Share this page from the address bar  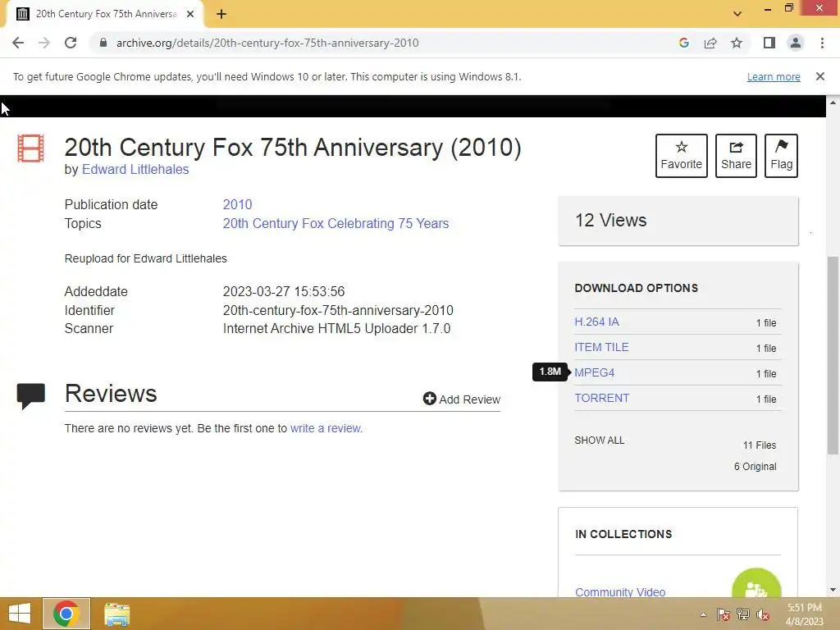pyautogui.click(x=710, y=43)
